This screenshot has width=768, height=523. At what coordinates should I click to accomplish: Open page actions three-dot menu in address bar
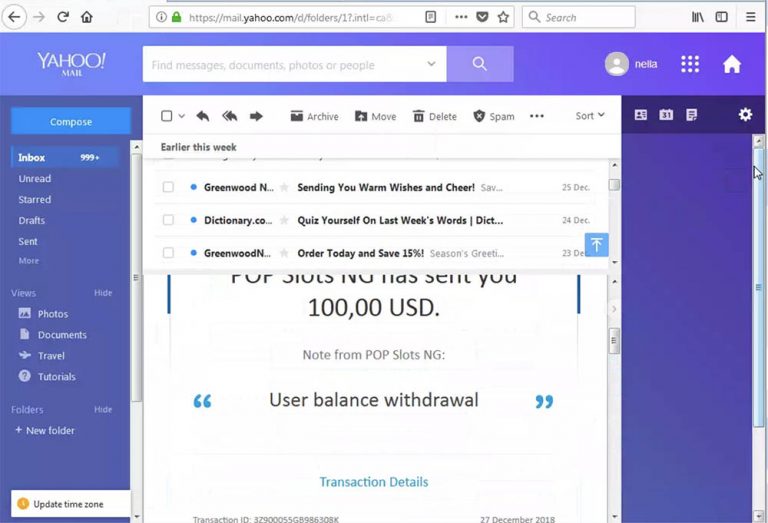pyautogui.click(x=461, y=17)
